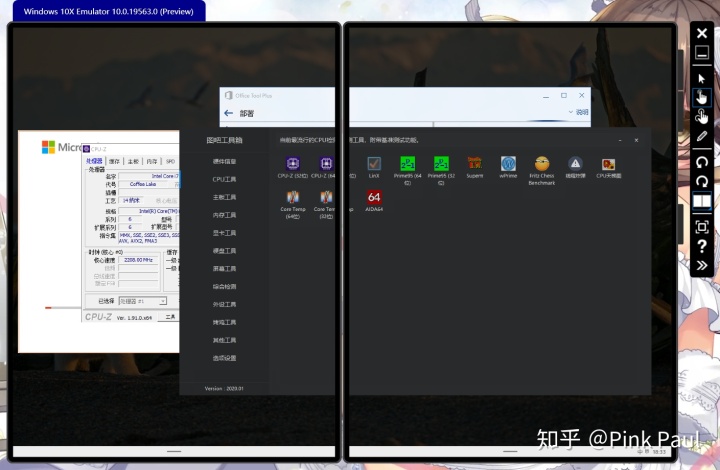Select 其他工具 category in sidebar
This screenshot has width=720, height=470.
click(224, 341)
